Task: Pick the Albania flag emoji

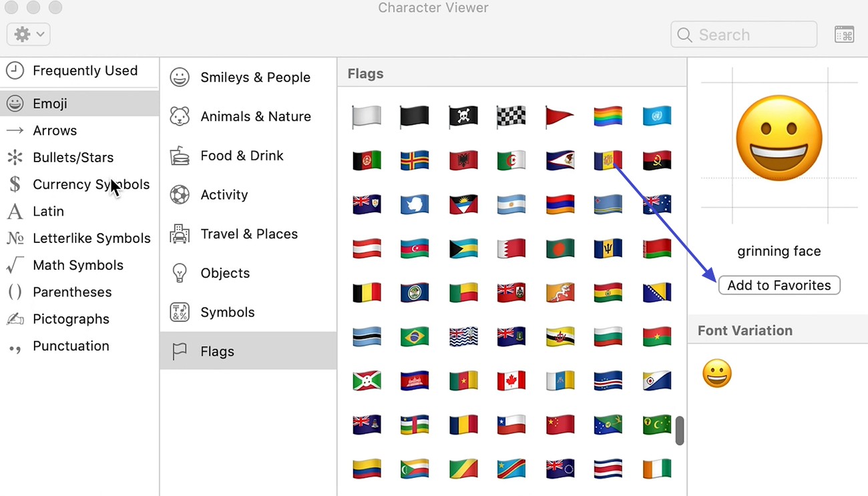Action: tap(463, 160)
